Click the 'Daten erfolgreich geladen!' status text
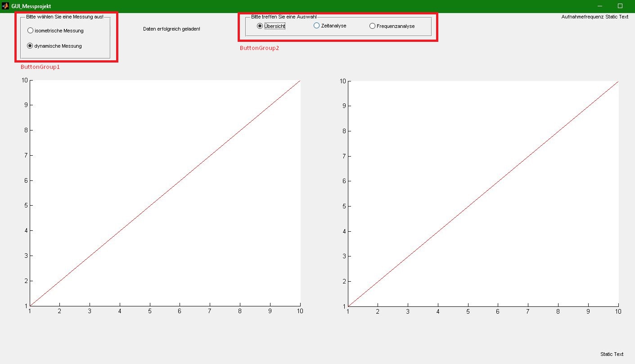The image size is (635, 364). (171, 29)
